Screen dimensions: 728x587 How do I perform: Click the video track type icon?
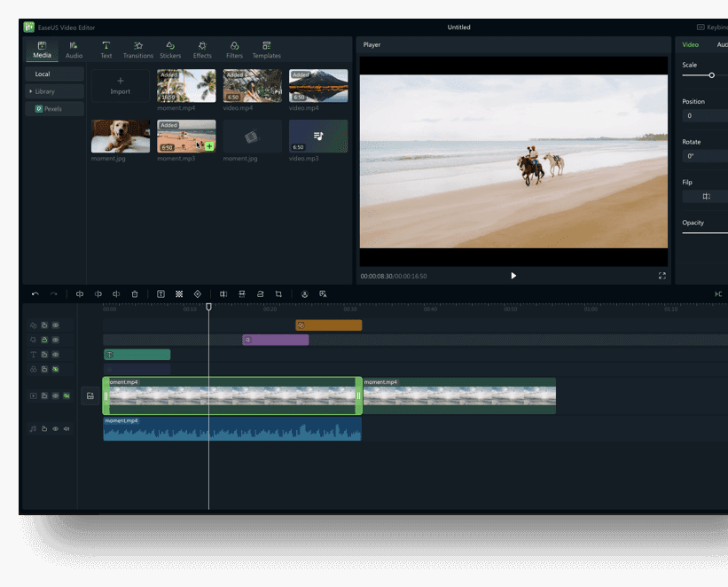(x=34, y=395)
